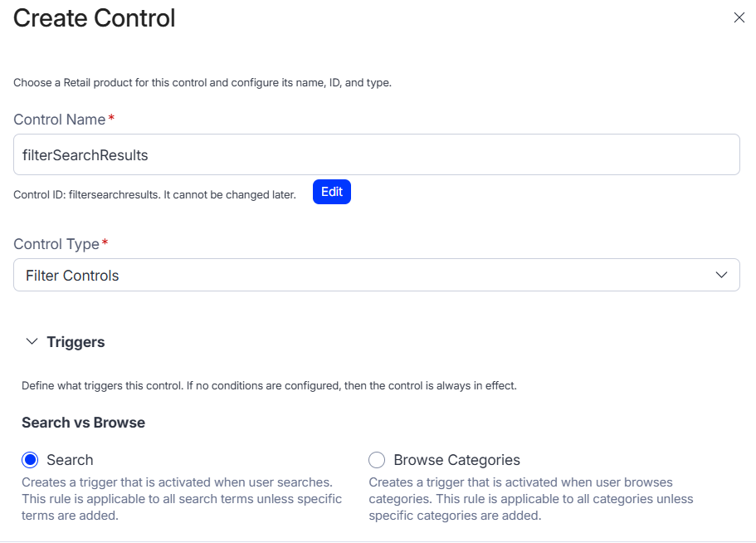Screen dimensions: 756x543
Task: Open the Control Type dropdown
Action: click(x=376, y=275)
